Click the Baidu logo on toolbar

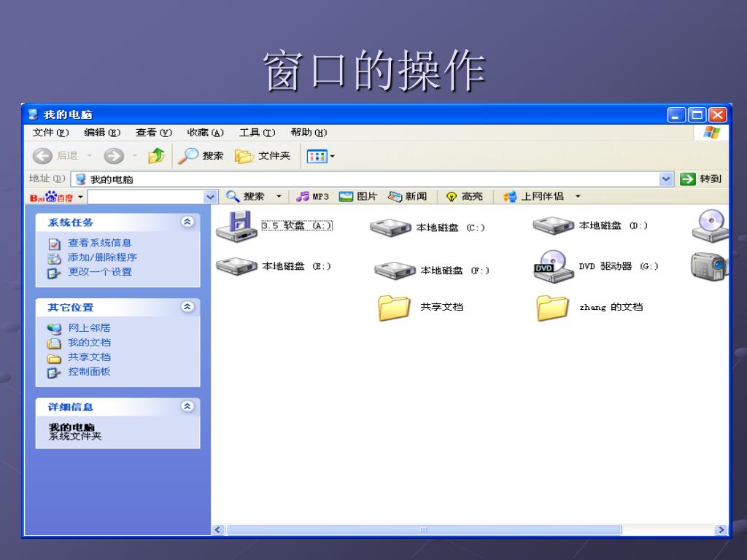click(x=52, y=197)
